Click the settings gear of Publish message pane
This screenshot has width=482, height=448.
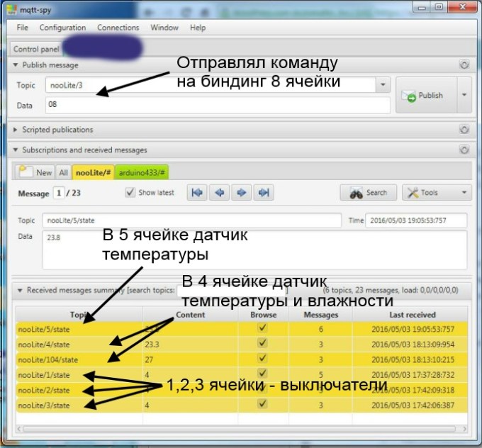(464, 65)
